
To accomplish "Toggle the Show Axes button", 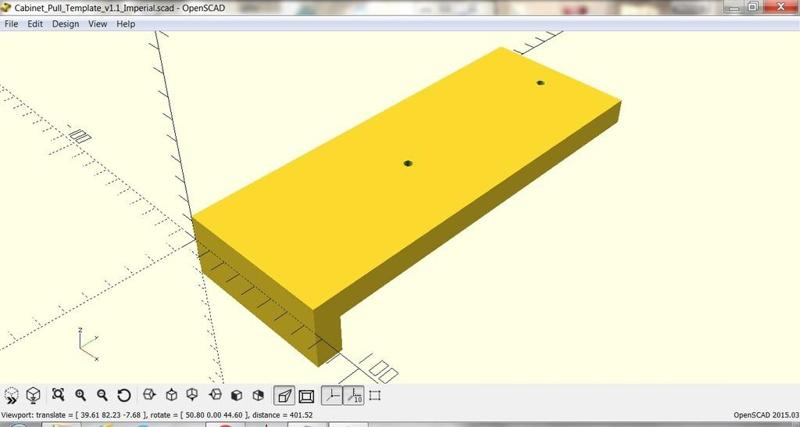I will (332, 395).
